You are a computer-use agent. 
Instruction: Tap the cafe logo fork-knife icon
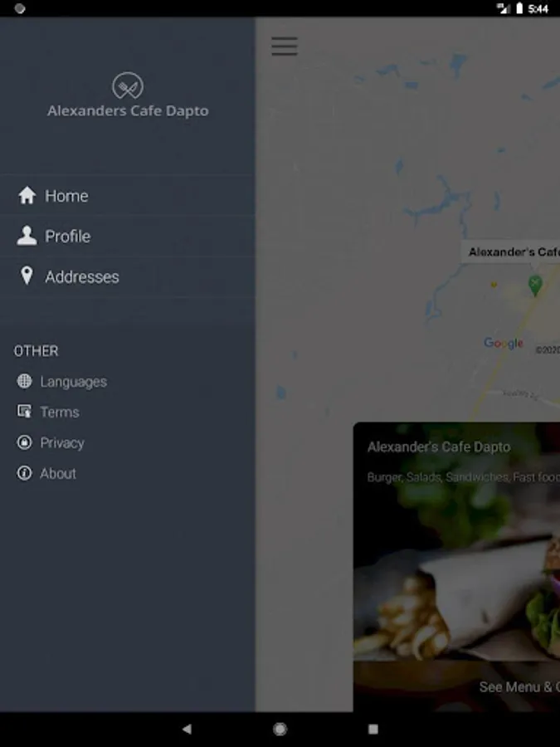click(128, 85)
